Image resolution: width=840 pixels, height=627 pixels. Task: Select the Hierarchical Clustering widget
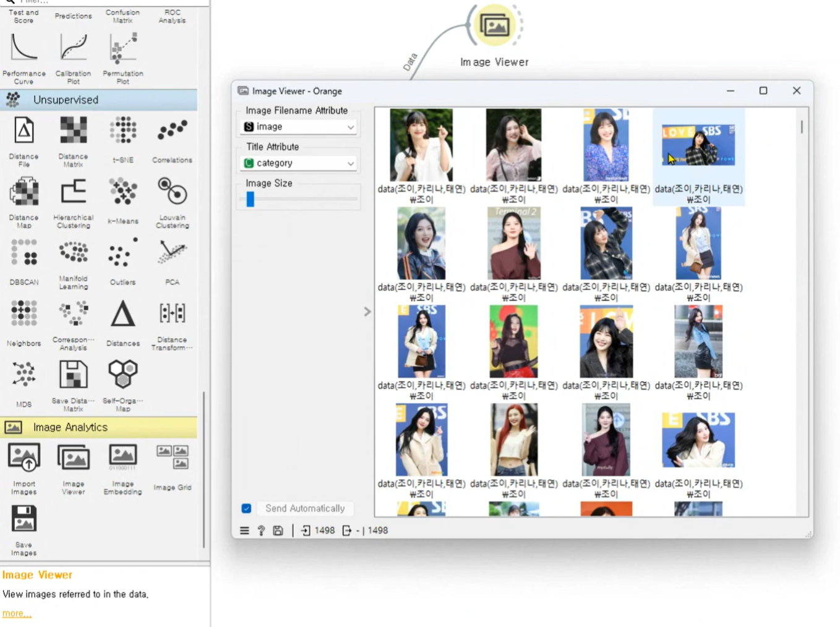click(74, 203)
